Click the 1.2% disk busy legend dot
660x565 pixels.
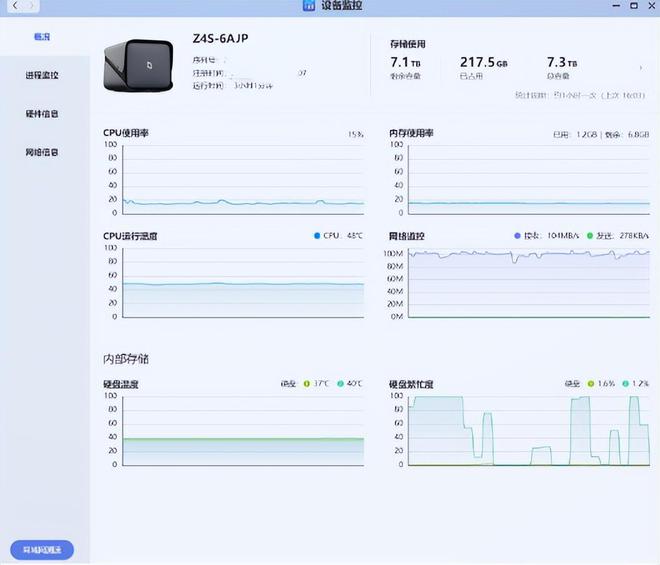click(x=625, y=384)
